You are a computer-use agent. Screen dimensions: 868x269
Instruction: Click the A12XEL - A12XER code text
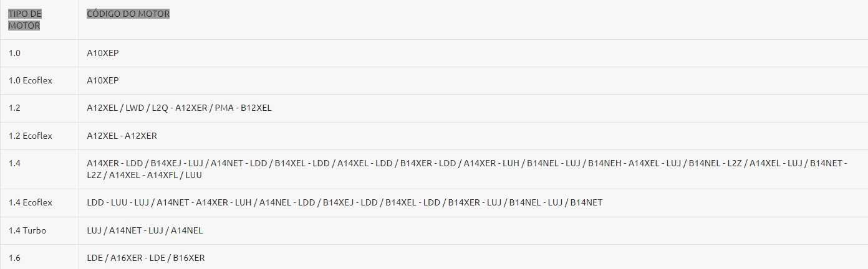coord(122,135)
